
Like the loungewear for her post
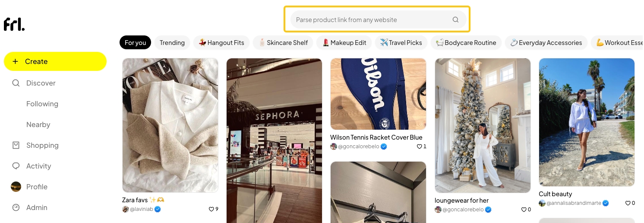pyautogui.click(x=524, y=210)
